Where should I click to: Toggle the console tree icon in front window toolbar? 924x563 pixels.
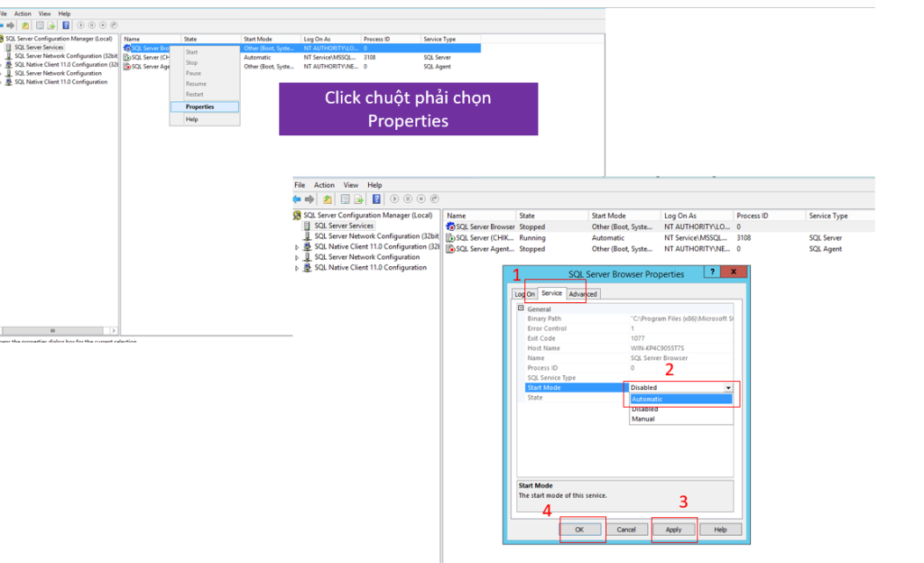(x=346, y=199)
